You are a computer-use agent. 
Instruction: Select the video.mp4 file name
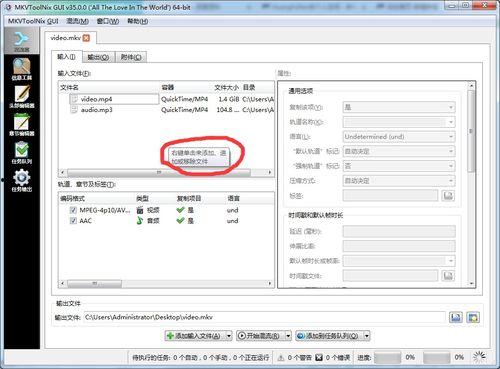96,99
